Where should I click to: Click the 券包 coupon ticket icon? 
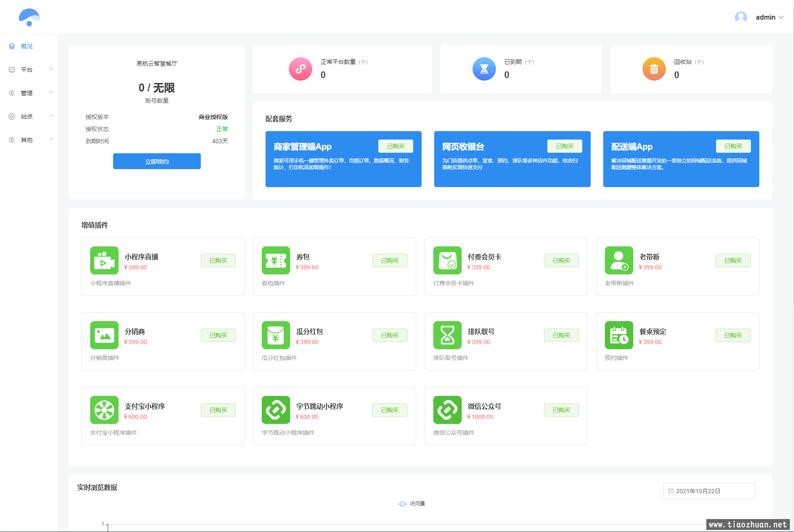[x=276, y=261]
